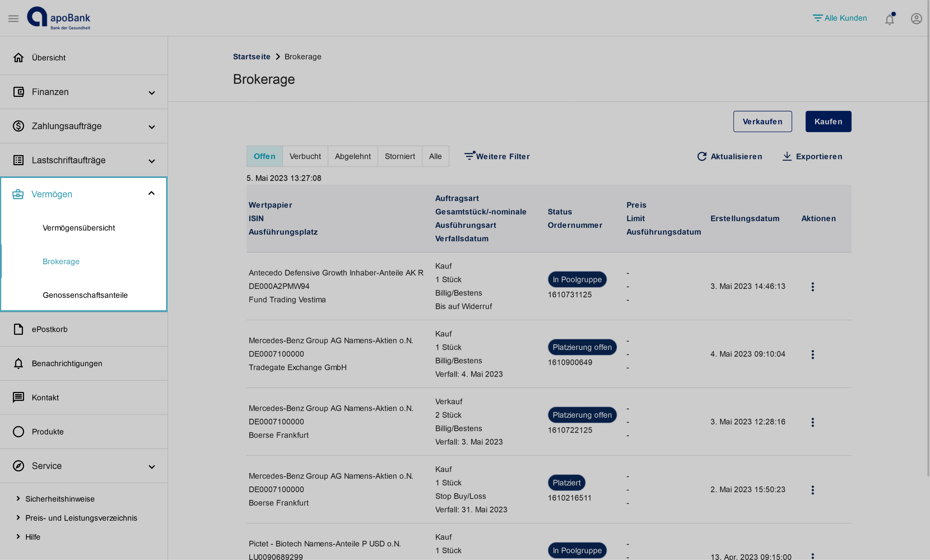Click the Aktualisieren refresh icon
The image size is (930, 560).
tap(702, 156)
